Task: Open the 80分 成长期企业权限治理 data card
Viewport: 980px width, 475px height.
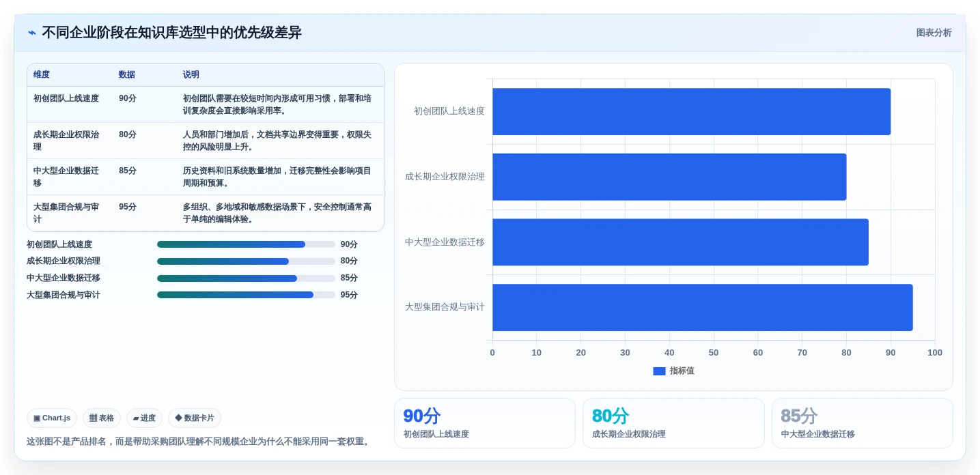Action: [x=673, y=423]
